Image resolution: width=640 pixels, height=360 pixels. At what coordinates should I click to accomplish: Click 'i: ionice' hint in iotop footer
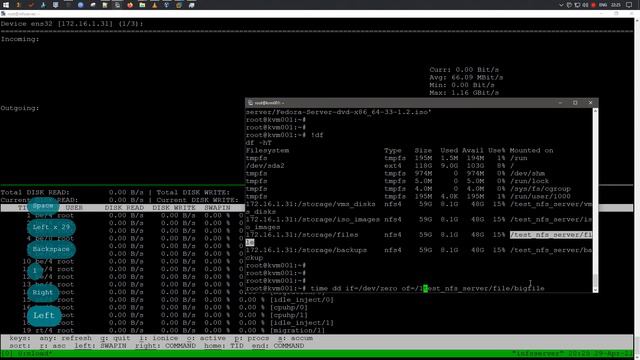tap(159, 338)
